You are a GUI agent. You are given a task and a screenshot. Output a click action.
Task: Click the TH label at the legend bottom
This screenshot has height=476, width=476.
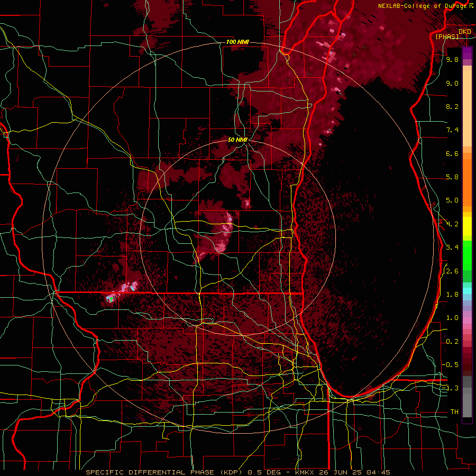pyautogui.click(x=454, y=412)
